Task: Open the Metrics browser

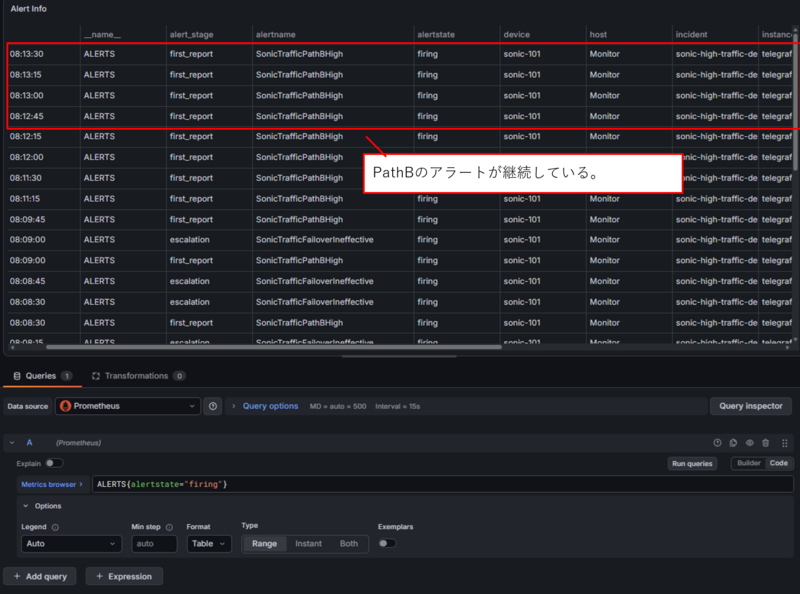Action: click(x=52, y=484)
